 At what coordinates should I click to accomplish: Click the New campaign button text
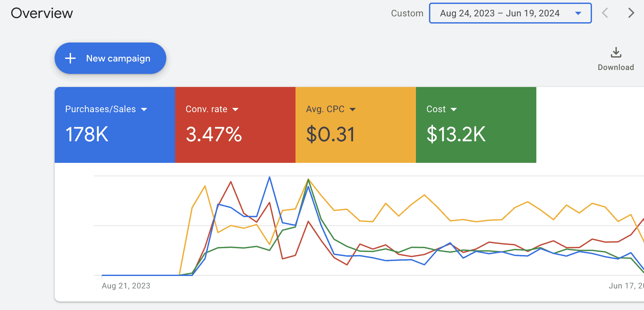pos(118,59)
